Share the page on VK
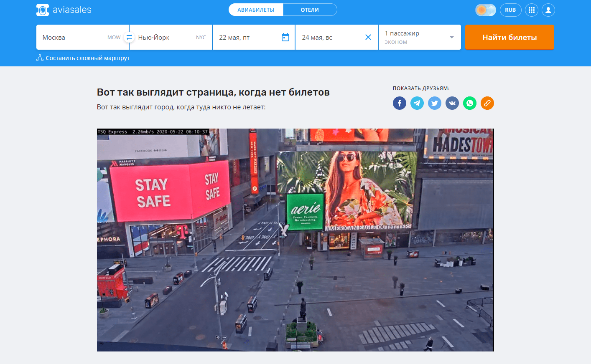This screenshot has height=364, width=591. click(x=452, y=103)
